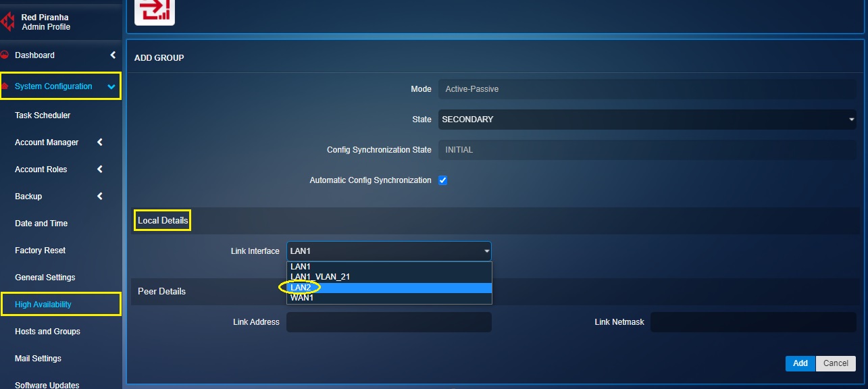This screenshot has width=868, height=389.
Task: Expand Dashboard menu arrow
Action: coord(113,55)
